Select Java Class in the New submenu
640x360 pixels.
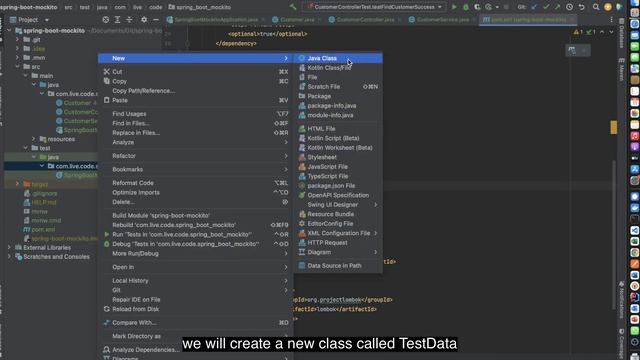(338, 58)
